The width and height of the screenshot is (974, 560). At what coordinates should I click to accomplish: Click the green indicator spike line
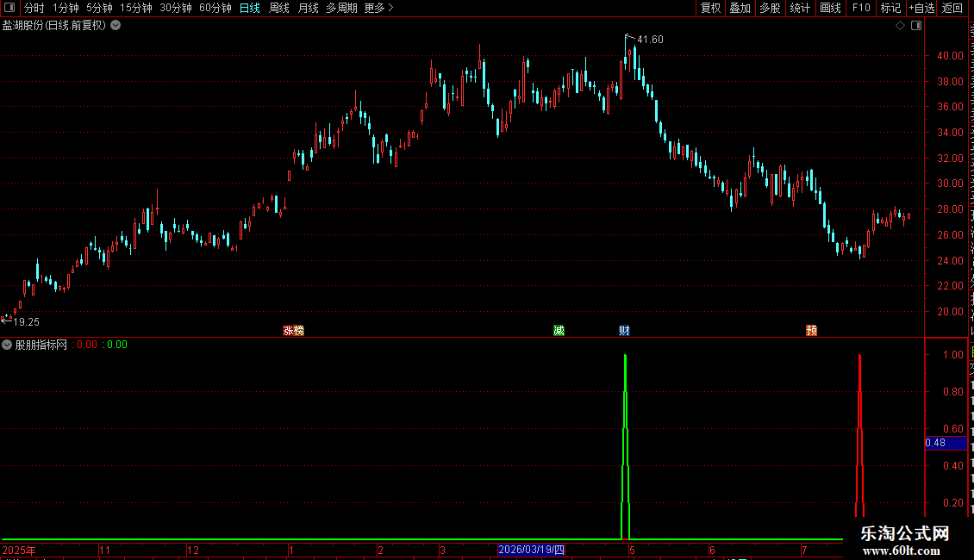click(x=626, y=447)
